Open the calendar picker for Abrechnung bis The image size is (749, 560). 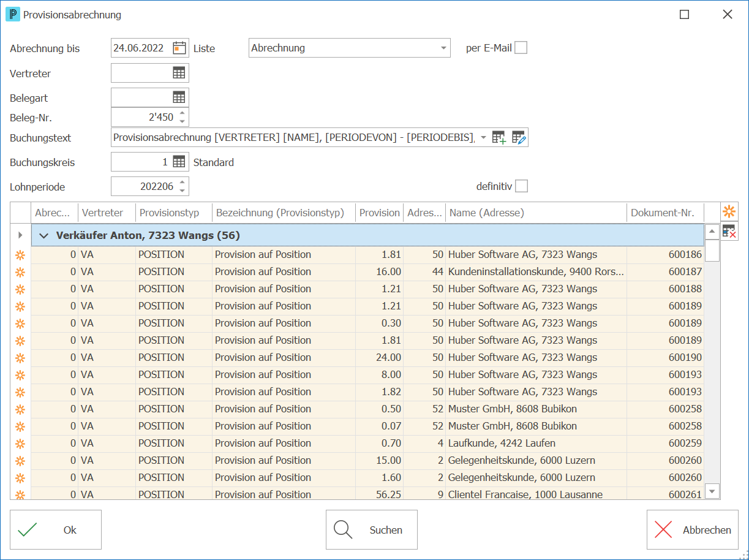pyautogui.click(x=179, y=48)
